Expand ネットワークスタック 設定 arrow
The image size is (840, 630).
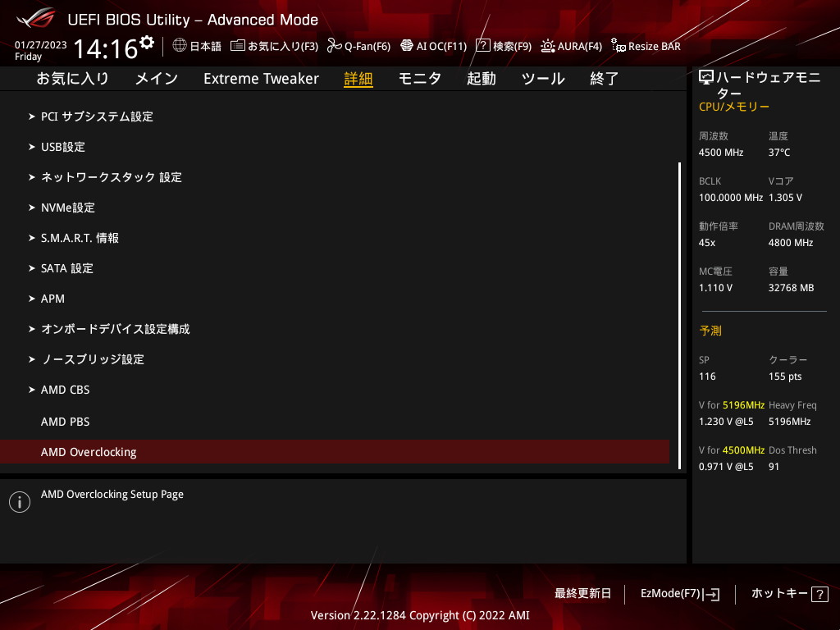32,177
